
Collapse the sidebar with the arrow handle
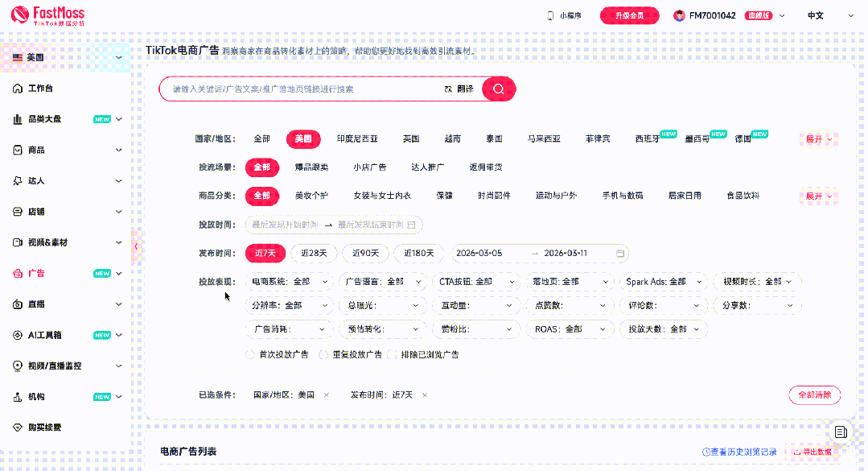click(135, 246)
